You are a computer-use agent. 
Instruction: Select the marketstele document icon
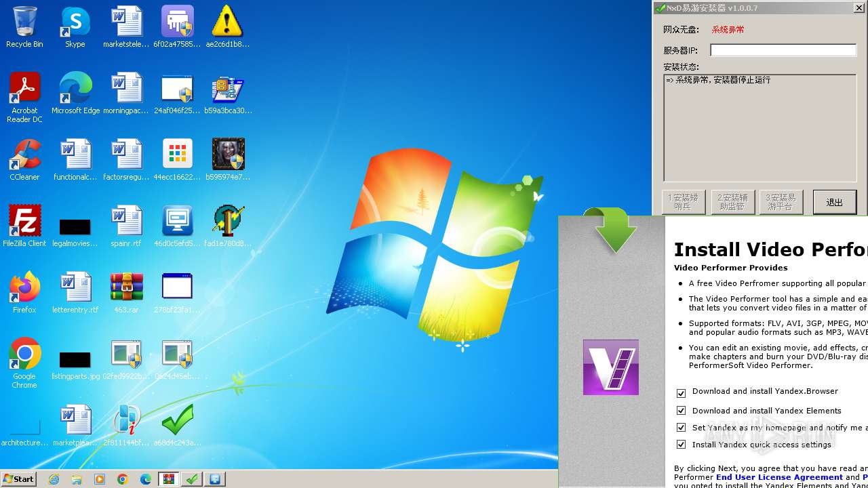tap(126, 27)
